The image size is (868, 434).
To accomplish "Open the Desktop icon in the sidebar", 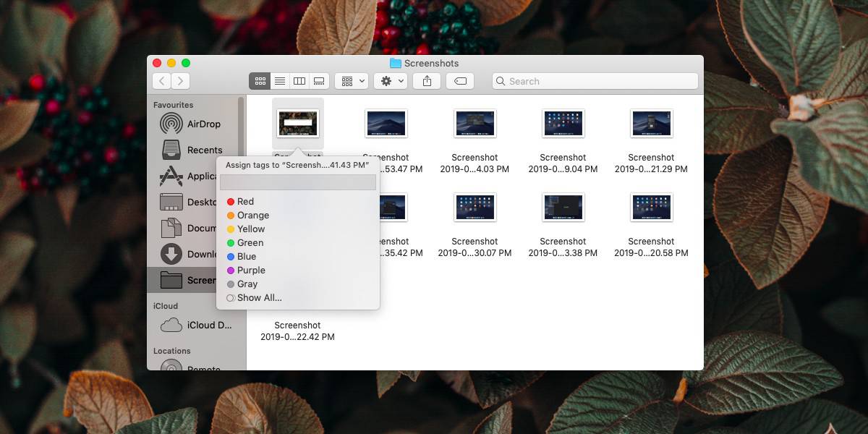I will [171, 202].
